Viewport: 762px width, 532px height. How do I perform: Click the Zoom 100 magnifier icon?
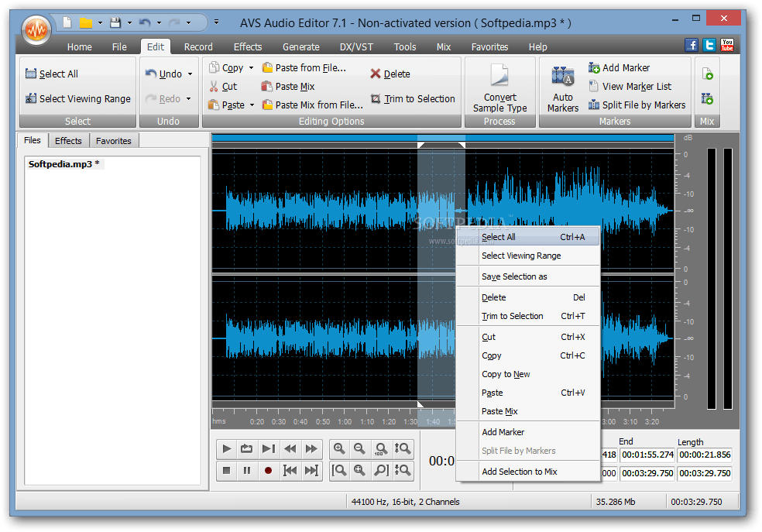click(x=381, y=448)
